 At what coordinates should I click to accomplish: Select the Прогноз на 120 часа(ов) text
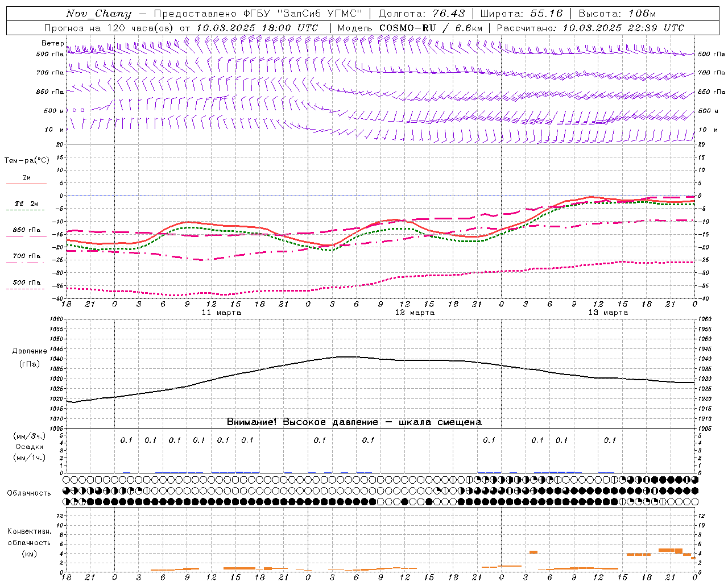(110, 28)
